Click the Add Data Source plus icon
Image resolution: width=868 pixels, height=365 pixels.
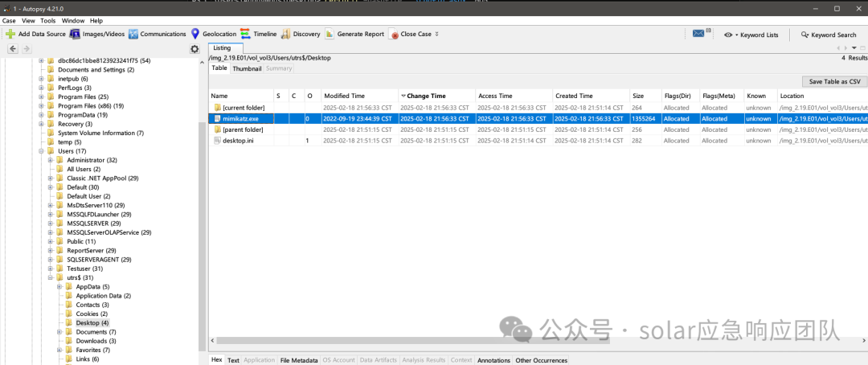[x=10, y=35]
